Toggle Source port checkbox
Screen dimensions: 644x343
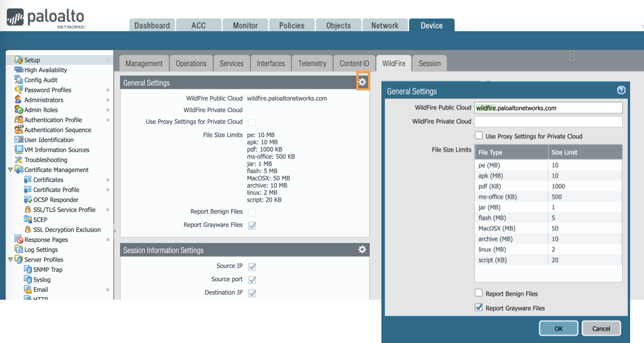pos(252,280)
